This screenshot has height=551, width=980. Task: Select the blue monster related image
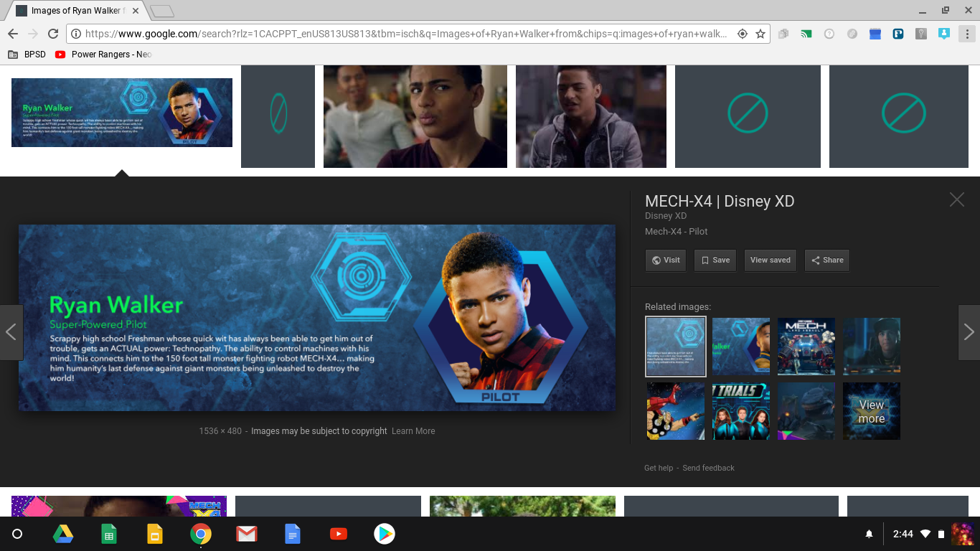806,411
